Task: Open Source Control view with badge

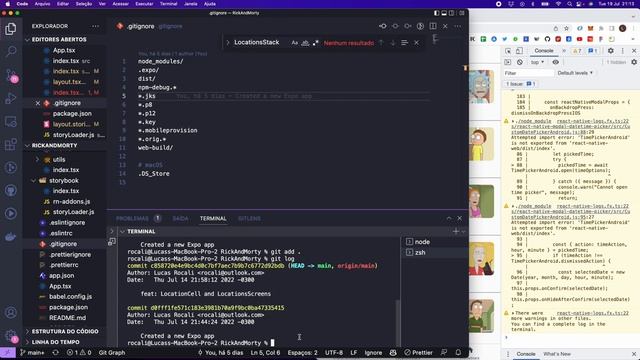Action: point(11,76)
